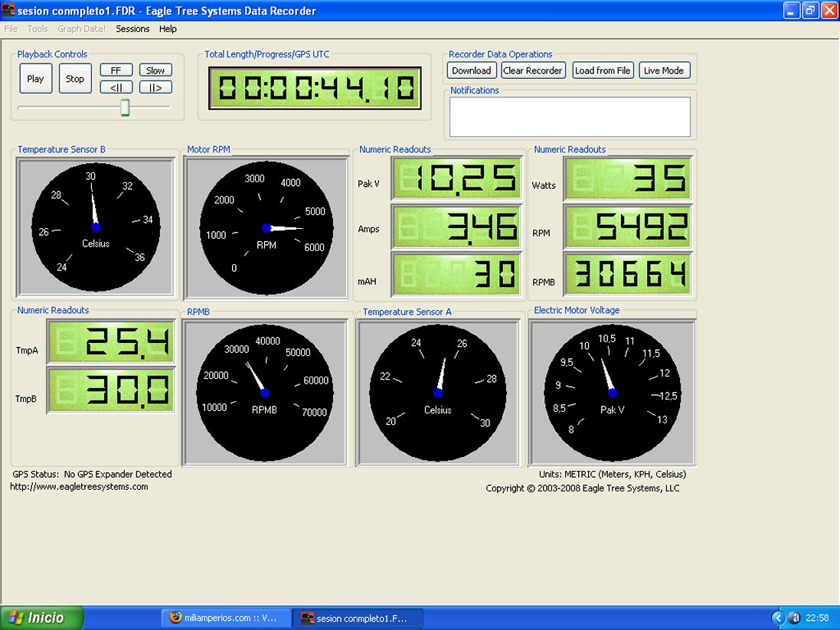Screen dimensions: 840x630
Task: Click the Units: METRIC status text
Action: pos(613,474)
